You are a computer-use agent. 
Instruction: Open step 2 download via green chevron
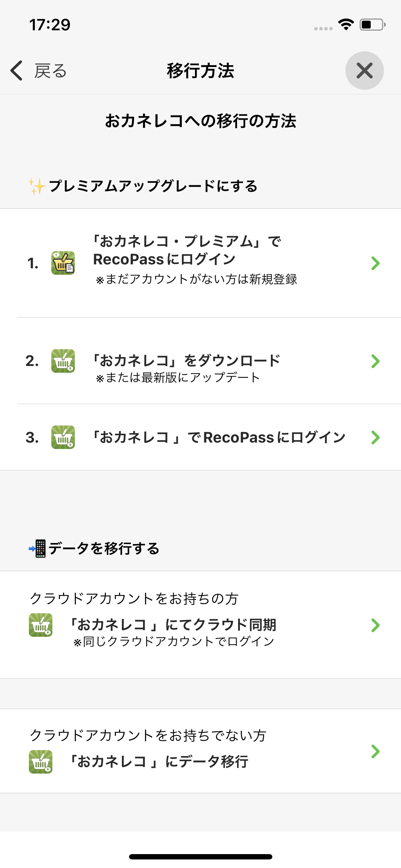[375, 361]
